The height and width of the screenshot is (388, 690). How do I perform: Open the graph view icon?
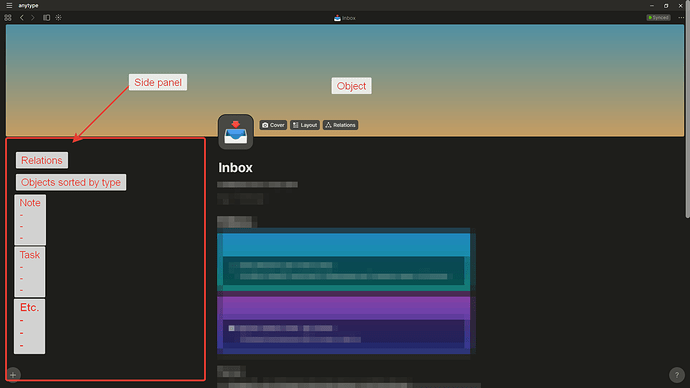tap(59, 18)
